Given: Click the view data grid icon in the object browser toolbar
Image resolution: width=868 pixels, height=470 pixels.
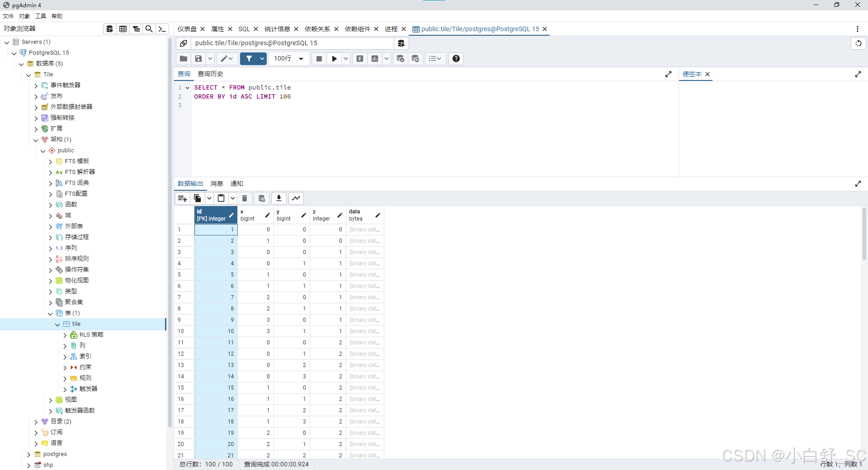Looking at the screenshot, I should pos(123,29).
